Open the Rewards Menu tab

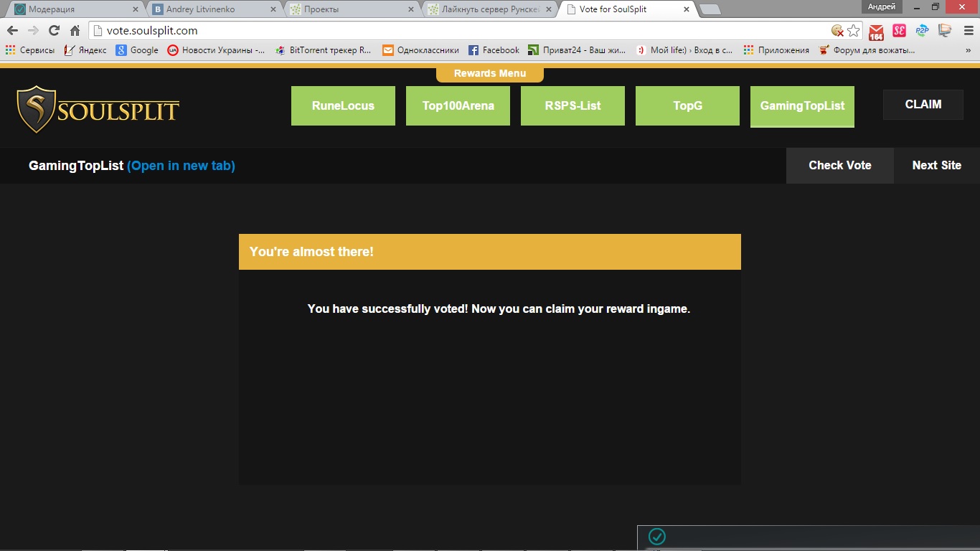[490, 74]
